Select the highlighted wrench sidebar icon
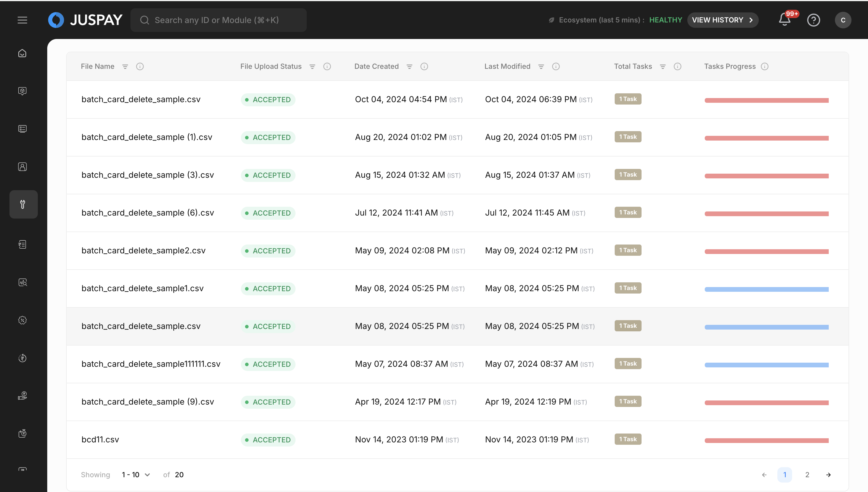 pos(23,204)
